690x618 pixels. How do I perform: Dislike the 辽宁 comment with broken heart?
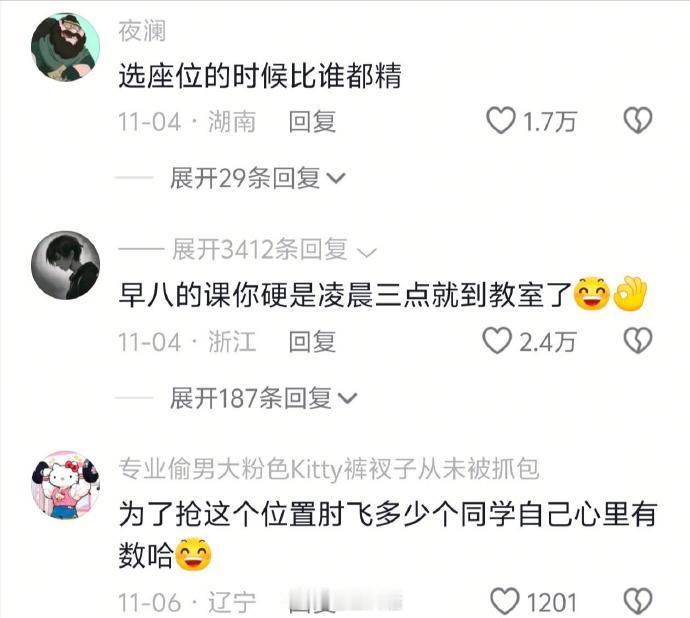638,601
